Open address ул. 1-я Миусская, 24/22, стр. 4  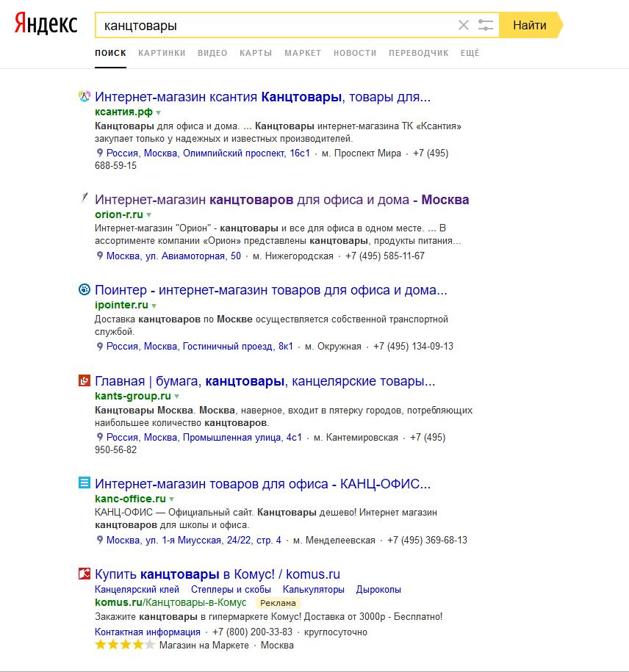pyautogui.click(x=194, y=540)
